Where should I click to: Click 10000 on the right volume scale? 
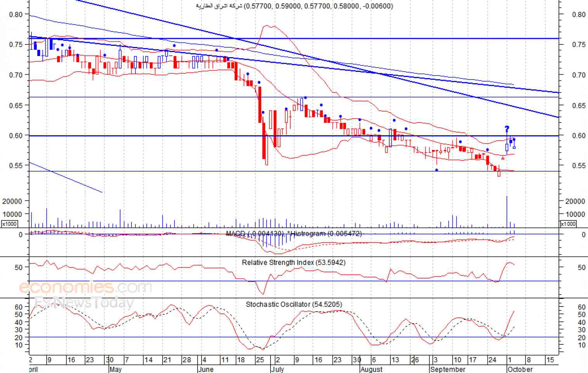[575, 214]
